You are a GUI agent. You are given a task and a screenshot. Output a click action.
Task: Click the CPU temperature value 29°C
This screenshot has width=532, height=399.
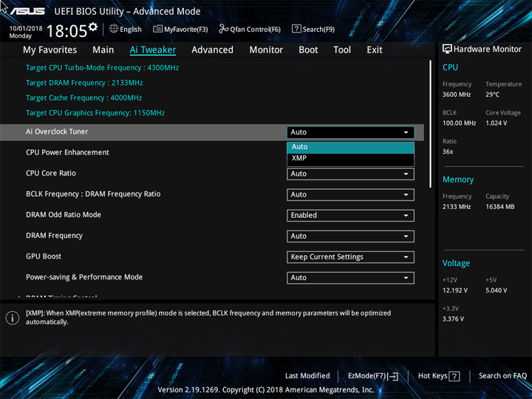(x=492, y=95)
